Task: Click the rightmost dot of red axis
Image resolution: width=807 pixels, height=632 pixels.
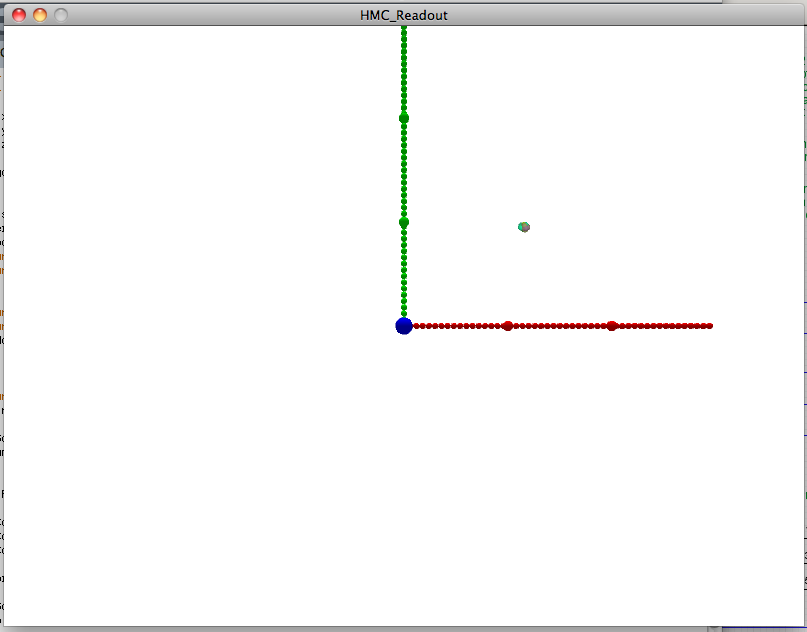Action: point(709,326)
